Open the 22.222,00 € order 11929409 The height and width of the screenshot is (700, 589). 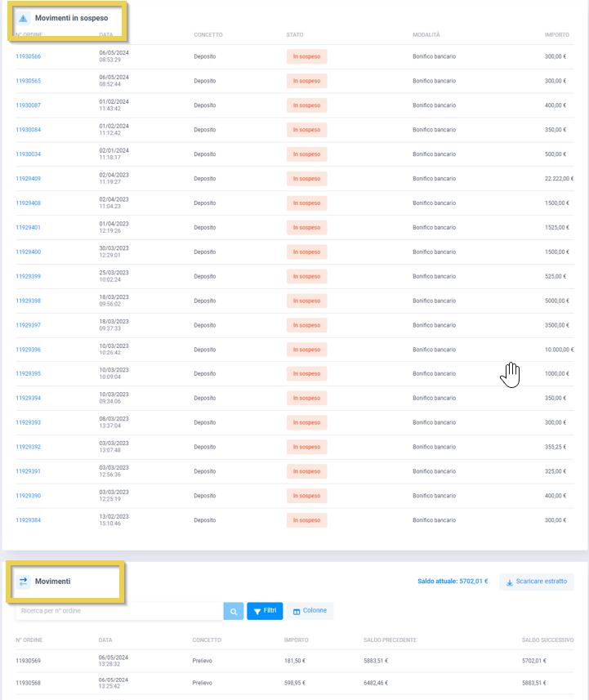tap(29, 179)
